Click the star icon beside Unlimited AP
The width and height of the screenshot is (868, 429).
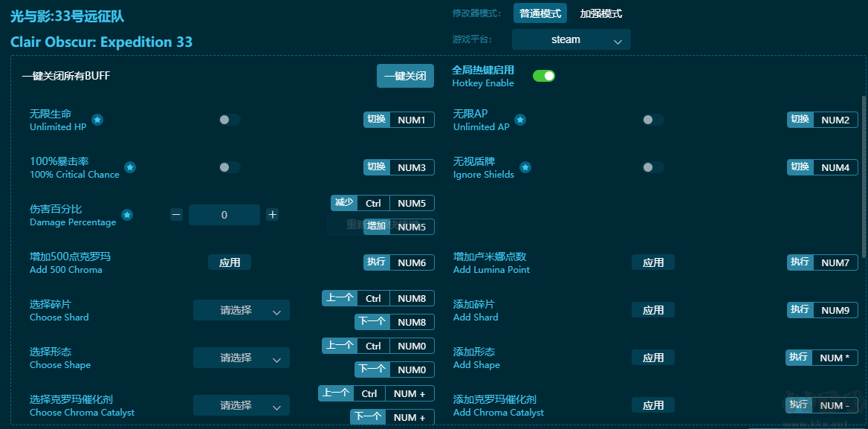[520, 120]
